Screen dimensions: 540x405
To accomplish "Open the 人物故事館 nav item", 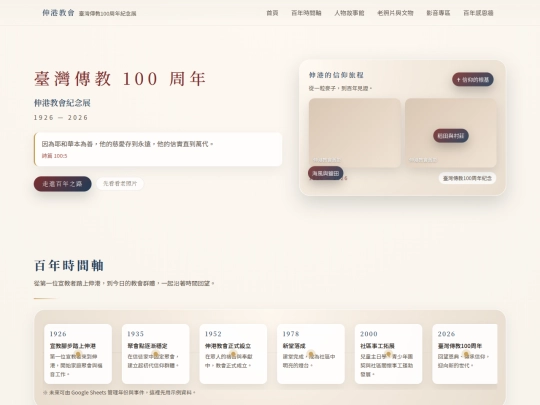I will 349,13.
